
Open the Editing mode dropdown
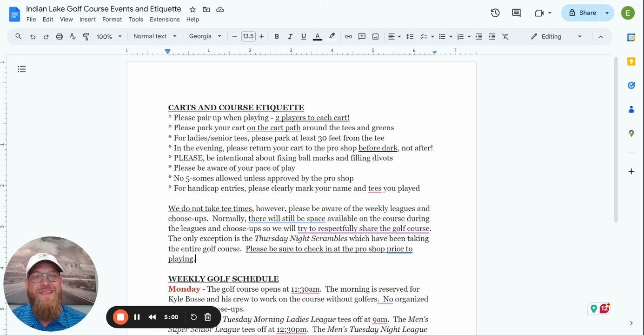point(556,36)
